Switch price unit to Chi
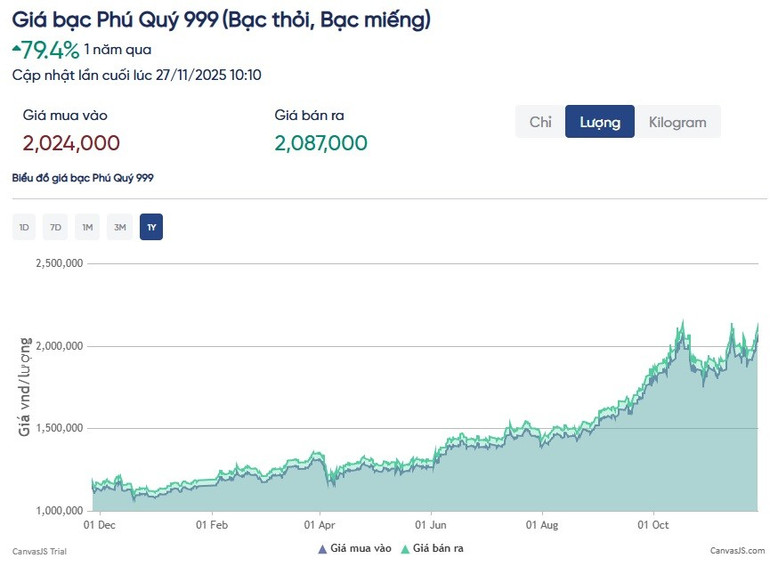Image resolution: width=770 pixels, height=565 pixels. tap(540, 122)
